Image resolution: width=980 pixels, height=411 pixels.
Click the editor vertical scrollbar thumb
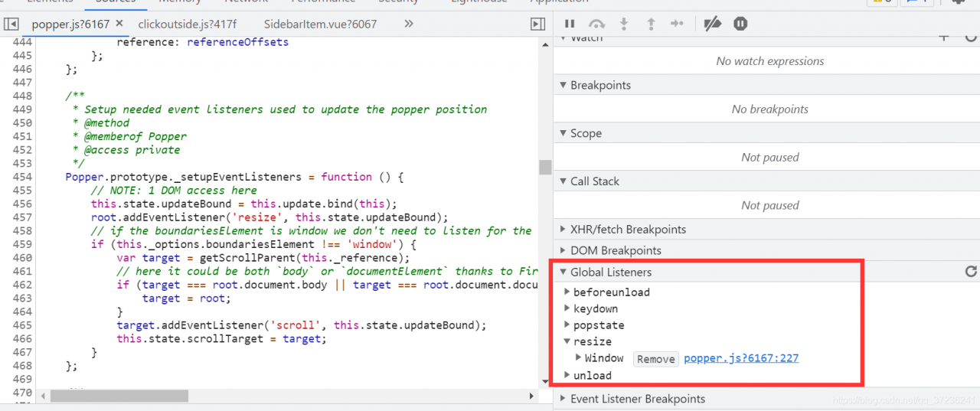545,167
